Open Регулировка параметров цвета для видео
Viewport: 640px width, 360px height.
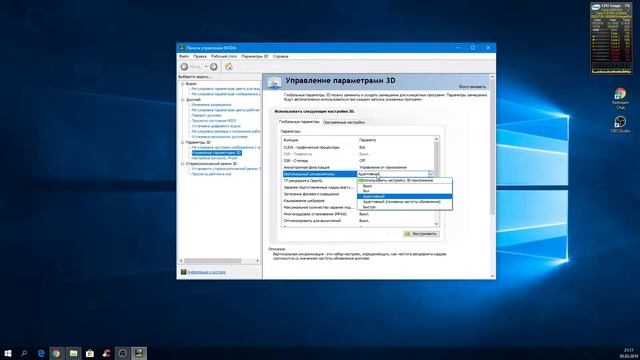coord(226,89)
